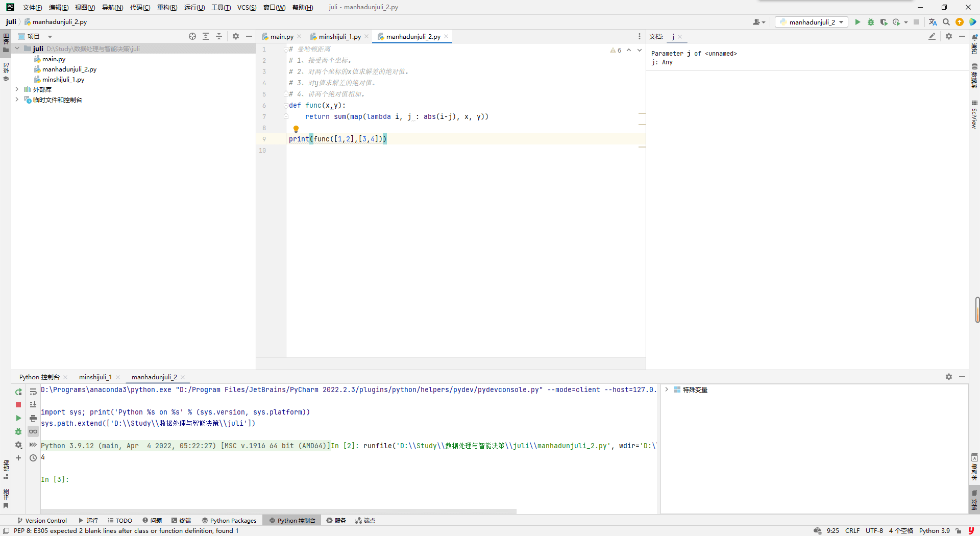Run manhadunjuli_2 with the green Run button

tap(857, 22)
